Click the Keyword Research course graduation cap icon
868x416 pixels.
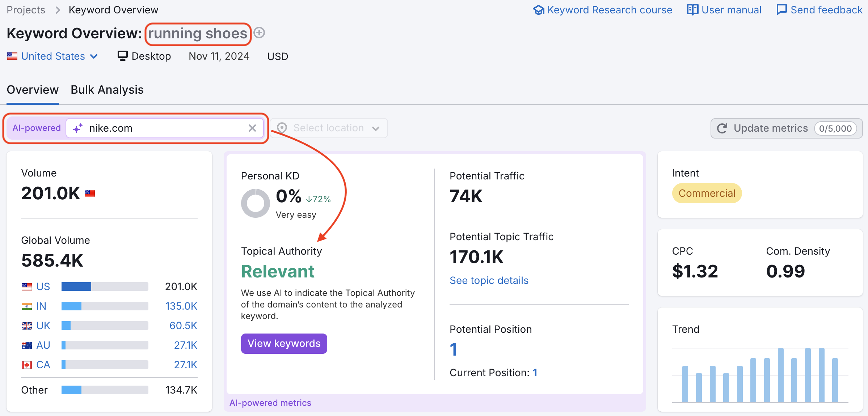click(538, 10)
